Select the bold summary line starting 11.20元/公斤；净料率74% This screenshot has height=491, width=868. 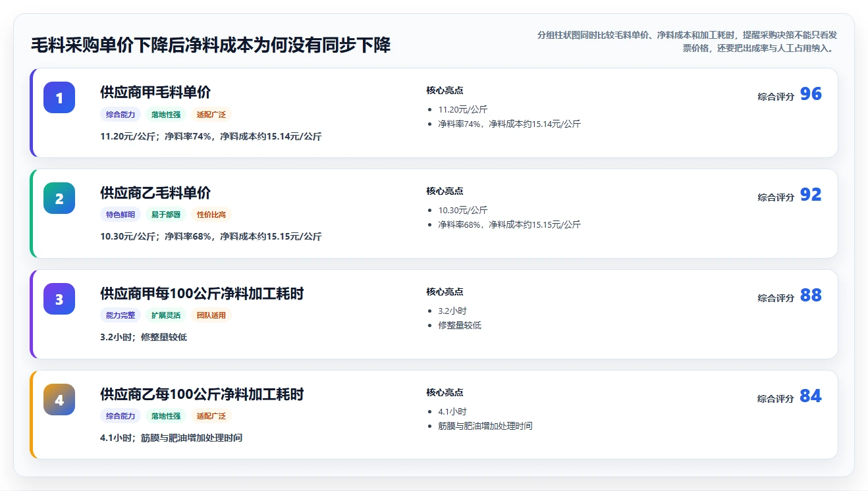211,136
